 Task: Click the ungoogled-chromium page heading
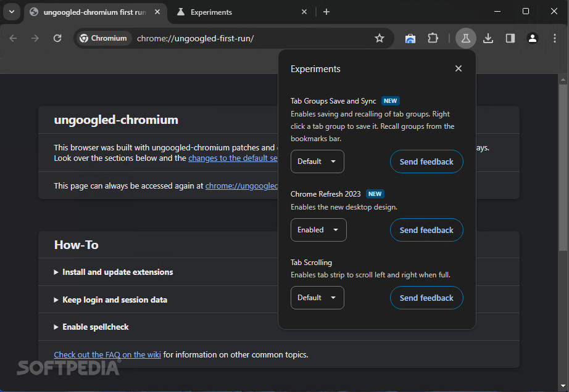click(116, 120)
